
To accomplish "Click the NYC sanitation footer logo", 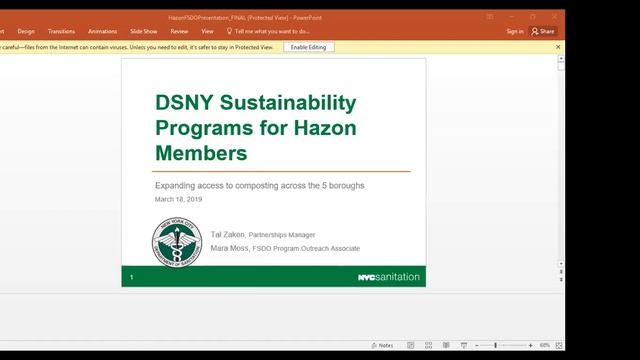I will pos(389,277).
